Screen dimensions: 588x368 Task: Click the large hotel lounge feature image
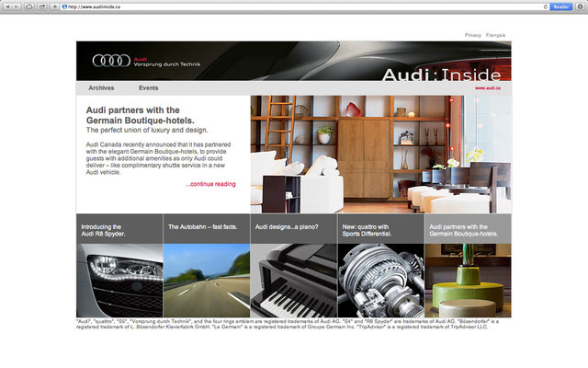point(380,155)
